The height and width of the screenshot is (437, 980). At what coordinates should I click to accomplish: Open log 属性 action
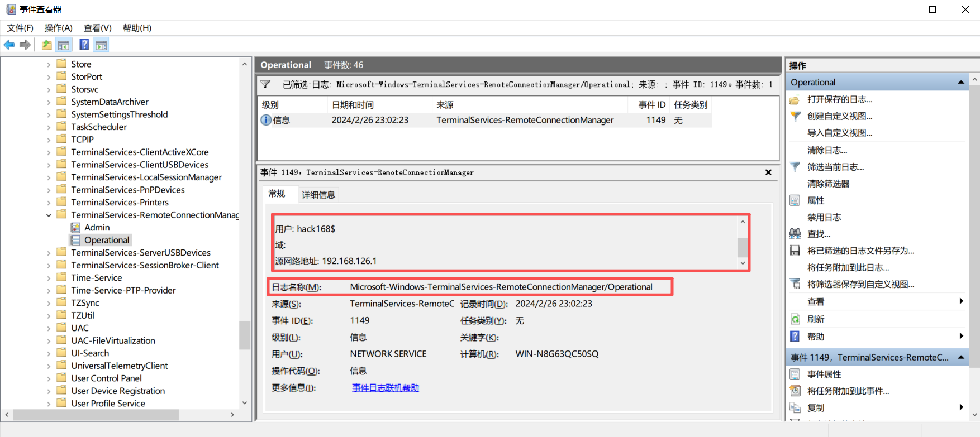816,200
